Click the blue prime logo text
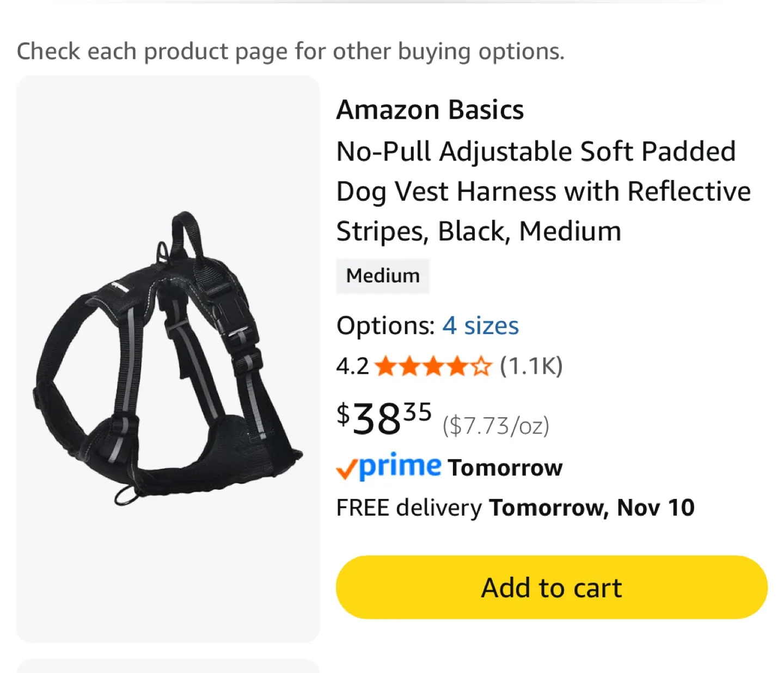The height and width of the screenshot is (673, 784). pos(400,467)
